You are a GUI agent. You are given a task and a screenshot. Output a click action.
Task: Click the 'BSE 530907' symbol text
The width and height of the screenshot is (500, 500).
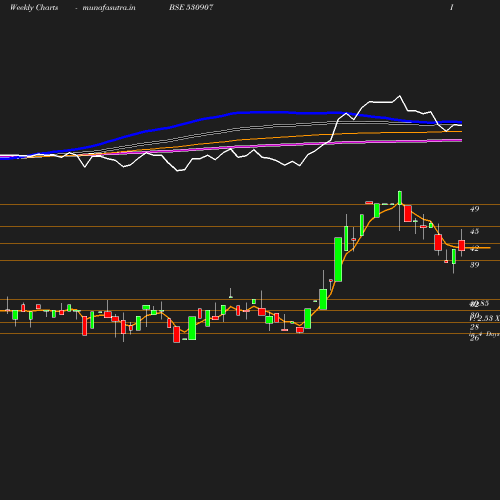click(x=191, y=7)
